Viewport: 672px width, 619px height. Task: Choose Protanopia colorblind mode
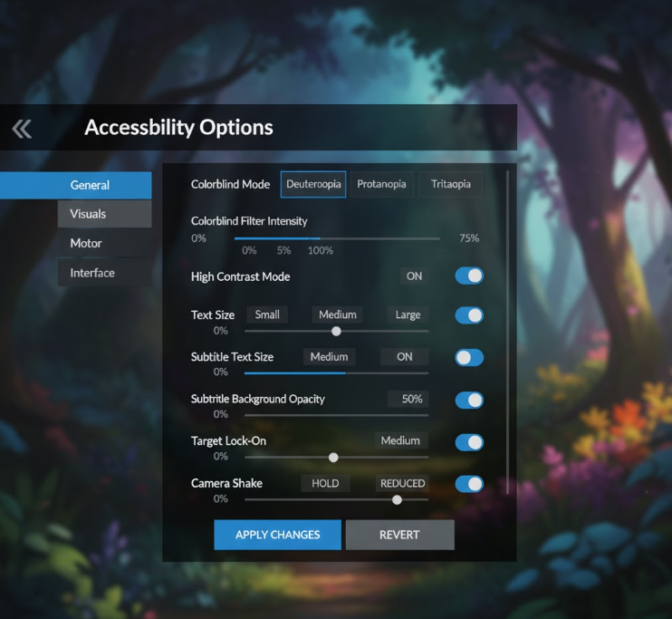(382, 184)
